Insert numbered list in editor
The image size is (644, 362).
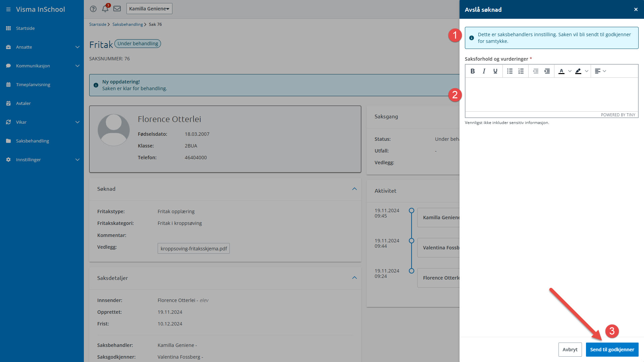[521, 71]
